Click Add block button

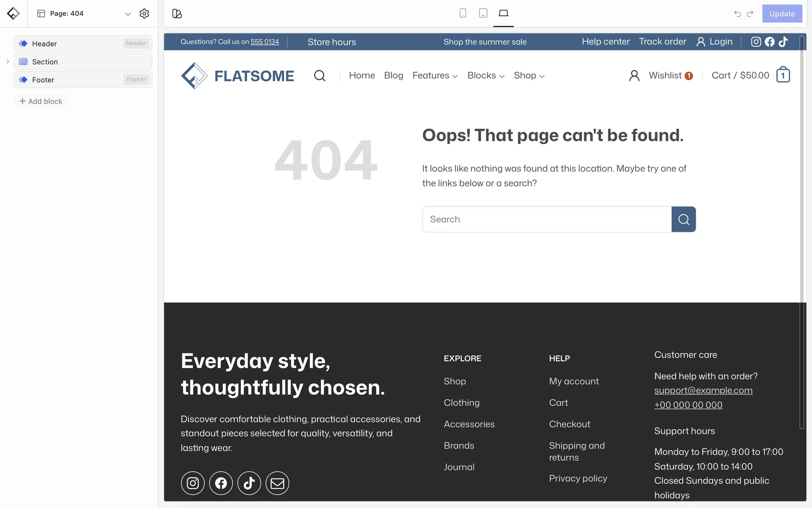point(41,101)
